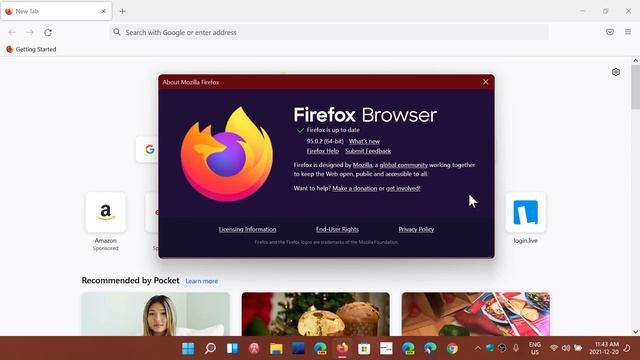Open the Firefox Help link

[322, 151]
